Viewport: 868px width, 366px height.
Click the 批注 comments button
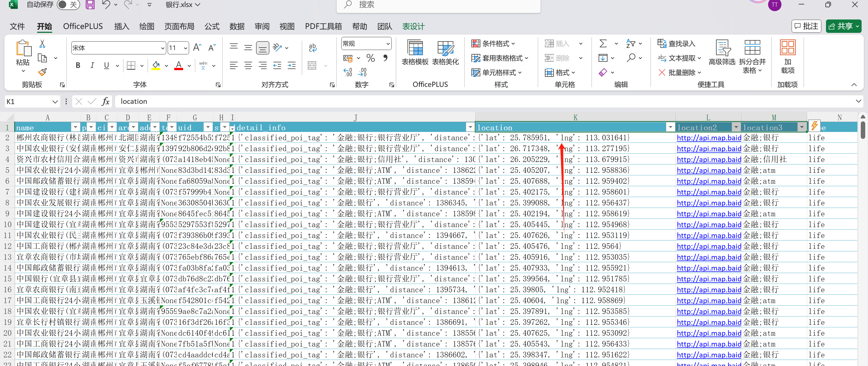tap(806, 26)
